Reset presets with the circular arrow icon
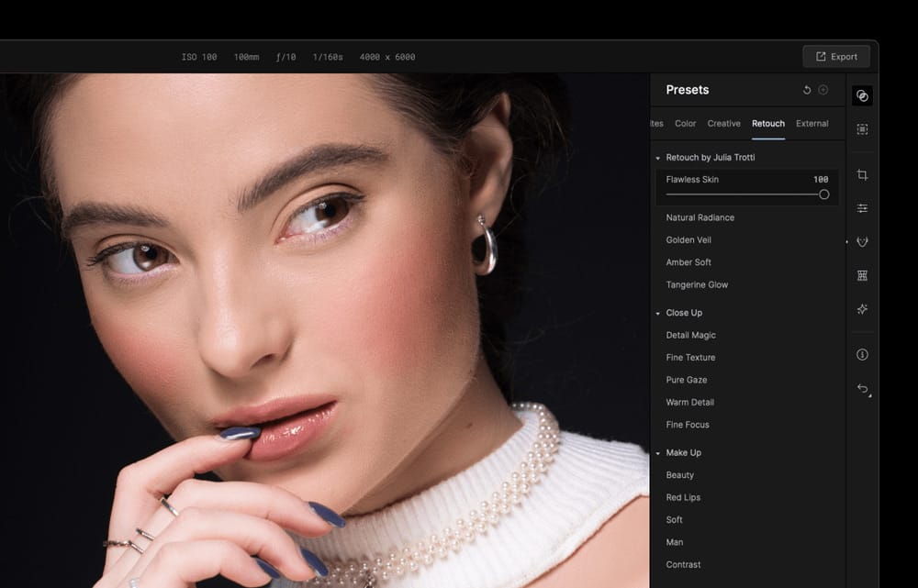 tap(806, 90)
